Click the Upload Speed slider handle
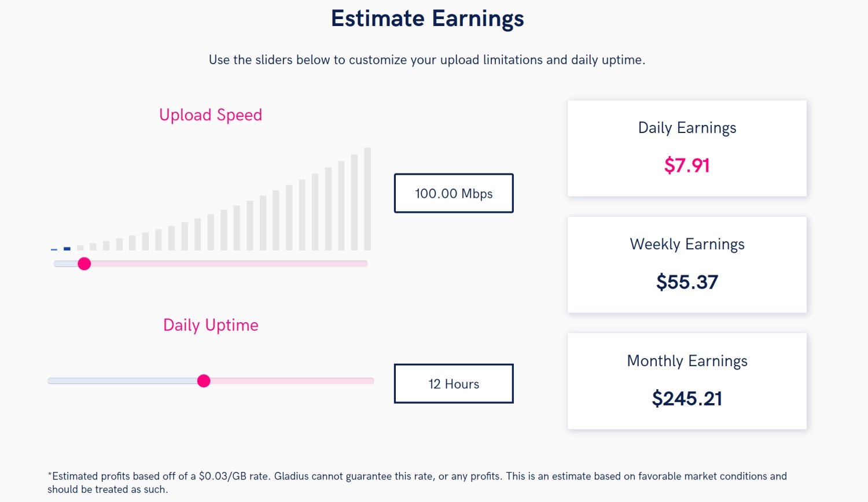The image size is (868, 502). click(84, 264)
